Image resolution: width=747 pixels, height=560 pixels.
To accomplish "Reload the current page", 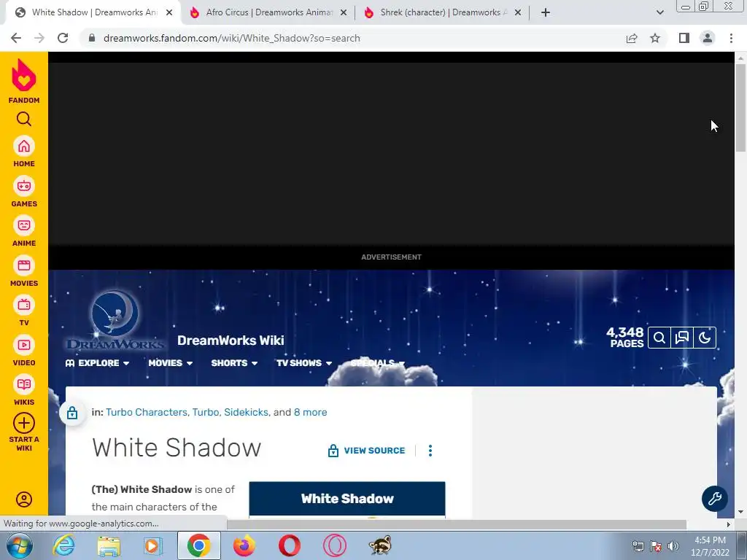I will pos(63,38).
